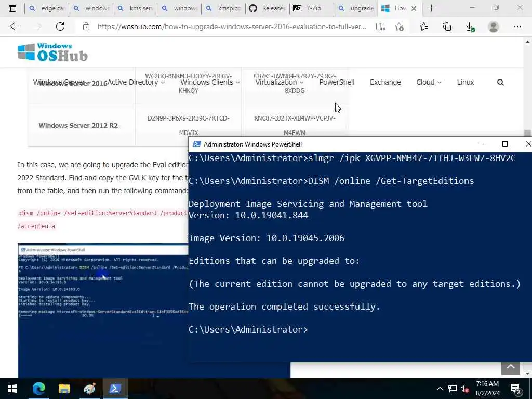Open Microsoft Edge from the taskbar
The width and height of the screenshot is (532, 399).
click(38, 389)
